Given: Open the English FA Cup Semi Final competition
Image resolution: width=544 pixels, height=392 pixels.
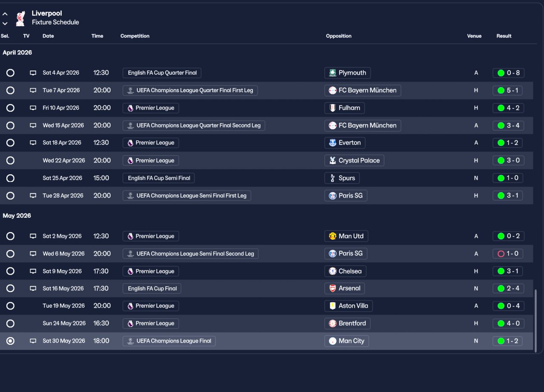Looking at the screenshot, I should [159, 178].
